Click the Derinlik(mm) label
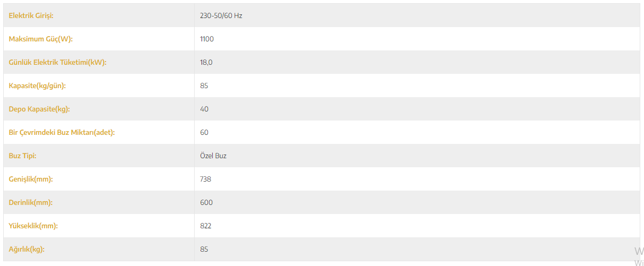 coord(31,203)
